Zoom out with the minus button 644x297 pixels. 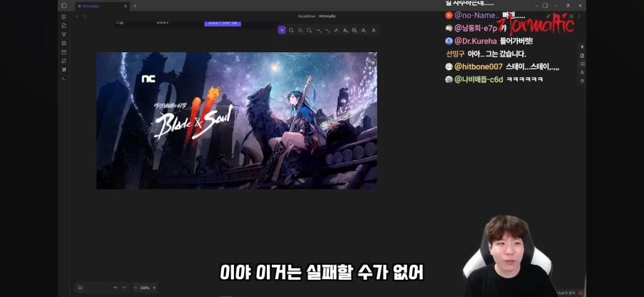(135, 288)
